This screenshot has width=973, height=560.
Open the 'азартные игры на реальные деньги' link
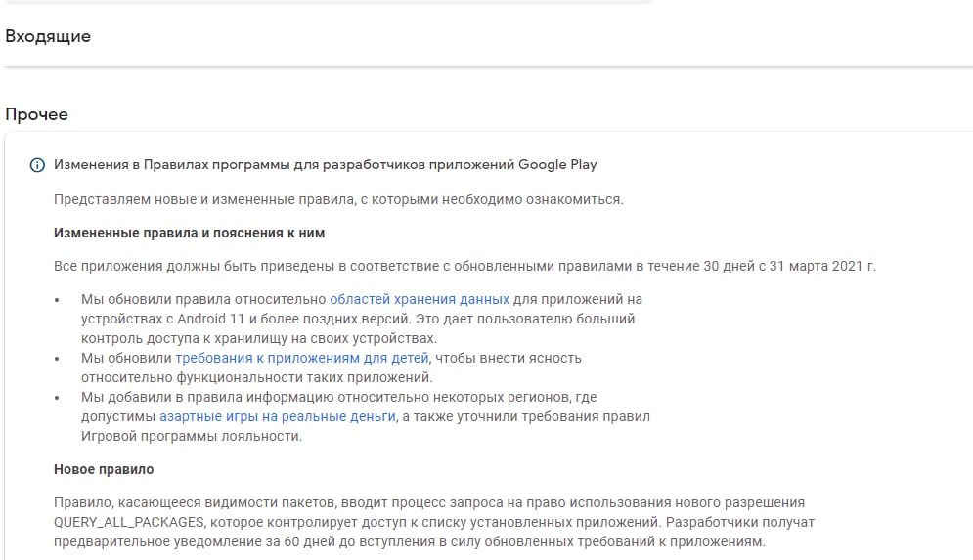point(278,416)
